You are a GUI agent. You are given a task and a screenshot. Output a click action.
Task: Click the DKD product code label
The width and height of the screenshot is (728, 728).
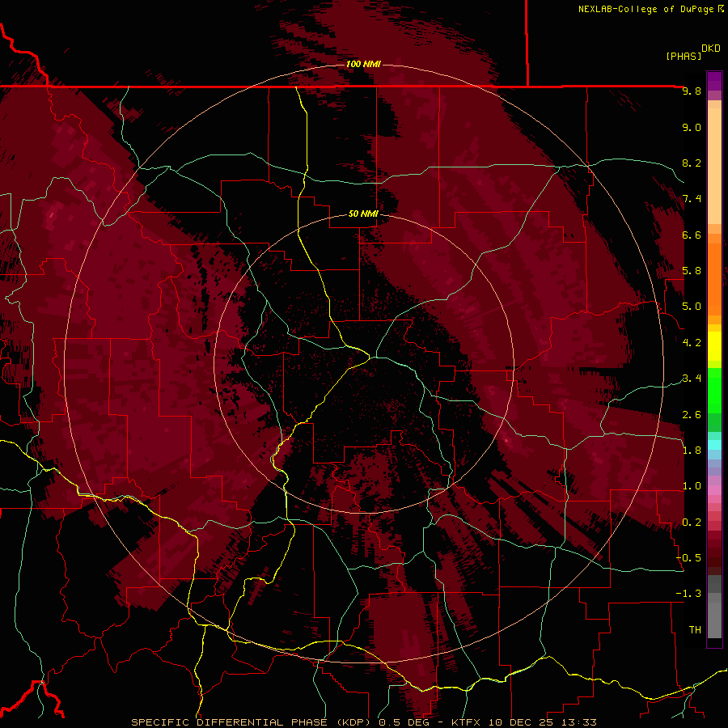coord(711,49)
